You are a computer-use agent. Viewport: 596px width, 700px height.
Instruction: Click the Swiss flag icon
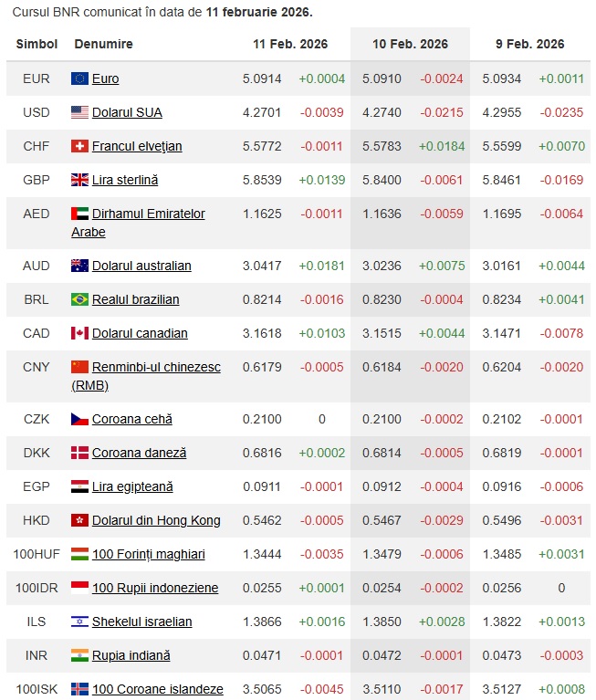[79, 146]
